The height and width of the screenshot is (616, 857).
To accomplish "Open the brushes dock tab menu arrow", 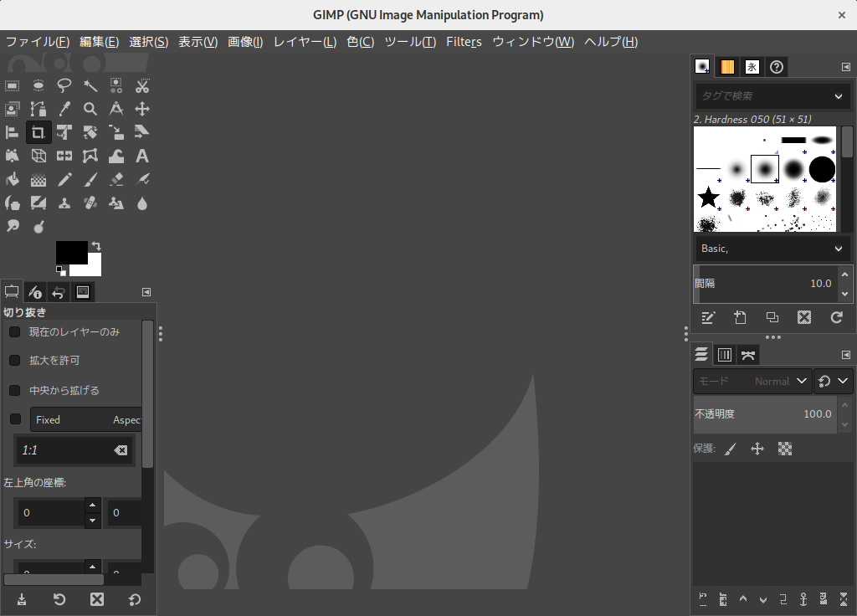I will (845, 67).
